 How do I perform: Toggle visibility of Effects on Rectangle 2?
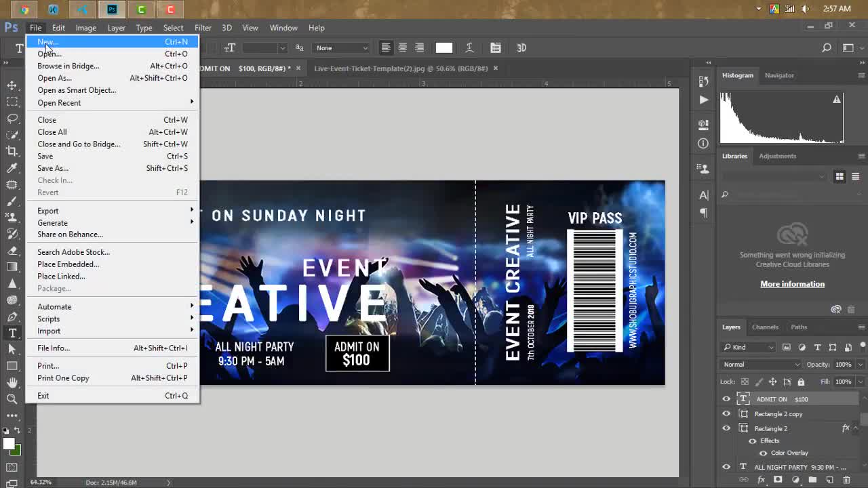pos(753,441)
